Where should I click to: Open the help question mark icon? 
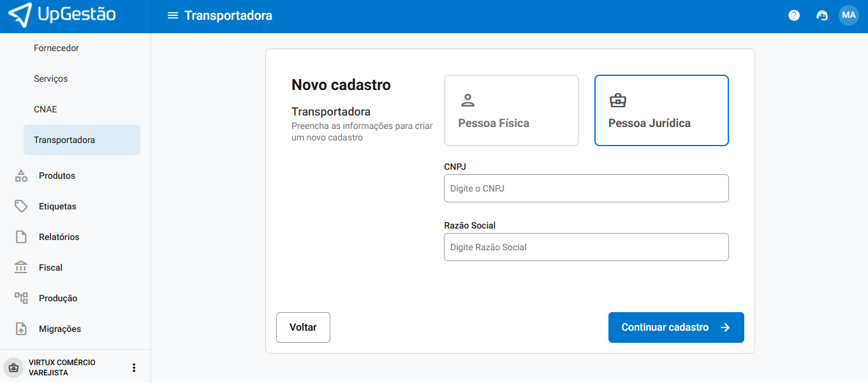794,15
